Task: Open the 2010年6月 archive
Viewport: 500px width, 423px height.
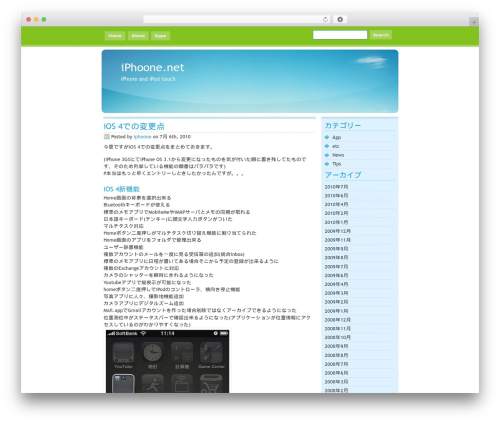Action: tap(336, 196)
